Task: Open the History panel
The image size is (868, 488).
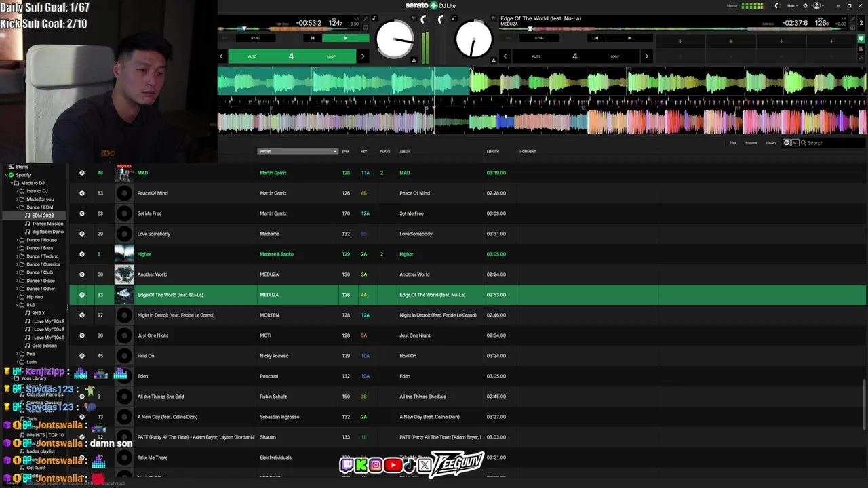Action: coord(771,143)
